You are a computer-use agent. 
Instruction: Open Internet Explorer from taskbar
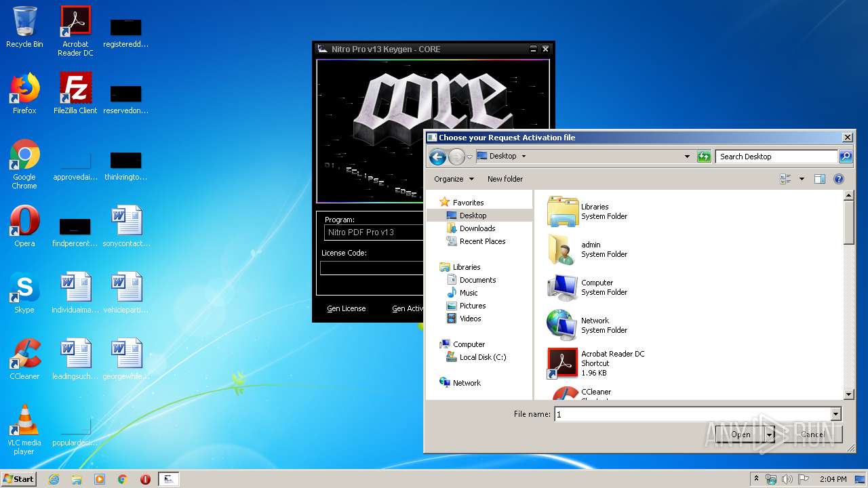point(54,479)
